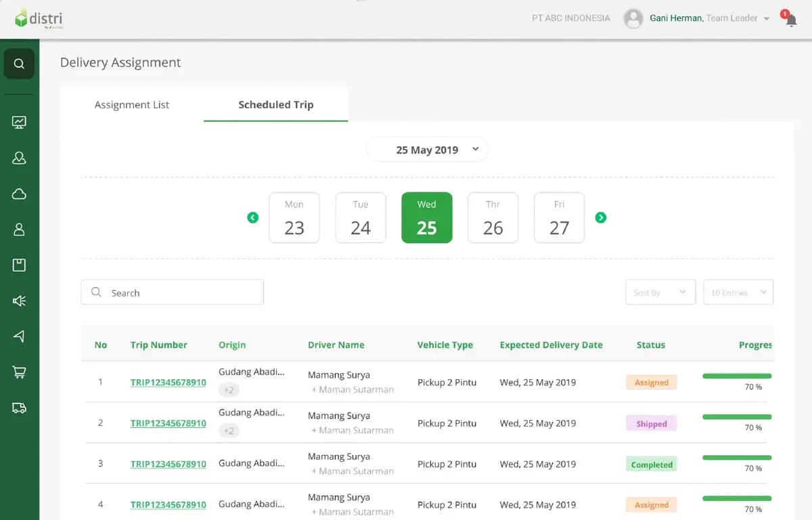Choose the Fri 27 date card
Viewport: 812px width, 520px height.
point(560,217)
